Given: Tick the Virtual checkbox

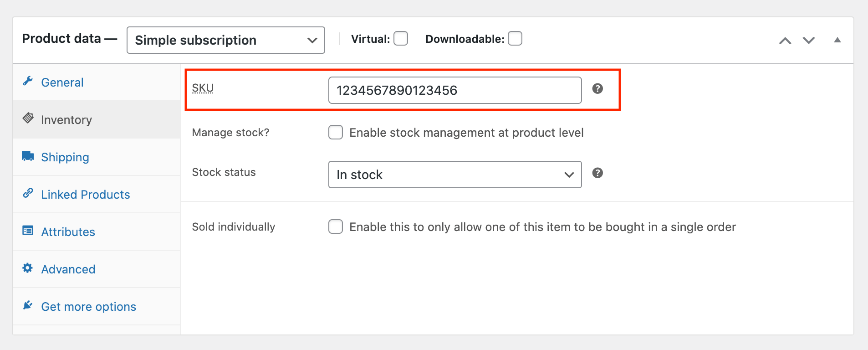Looking at the screenshot, I should coord(401,38).
